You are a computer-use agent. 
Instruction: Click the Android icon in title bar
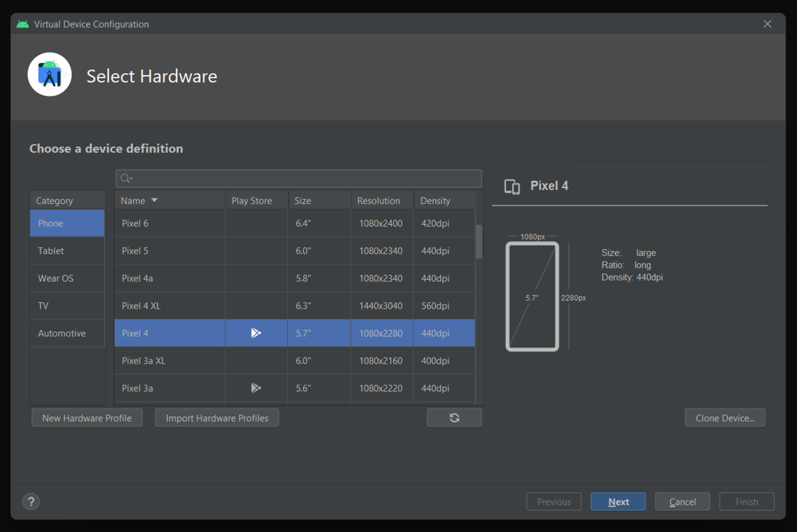22,24
